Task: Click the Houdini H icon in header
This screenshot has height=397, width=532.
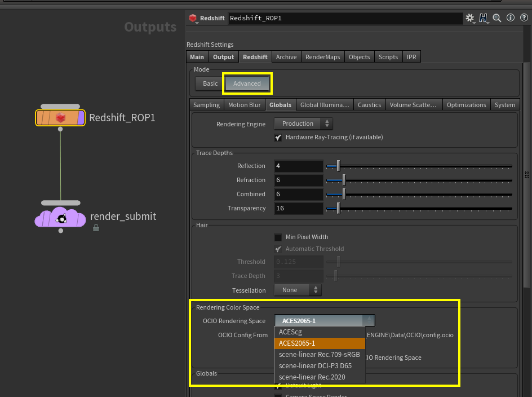Action: click(x=483, y=18)
